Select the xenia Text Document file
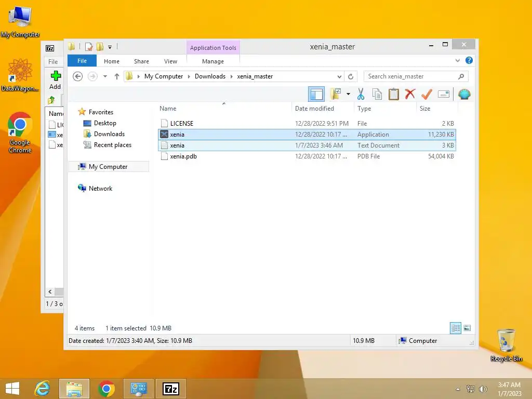The image size is (532, 399). point(307,145)
